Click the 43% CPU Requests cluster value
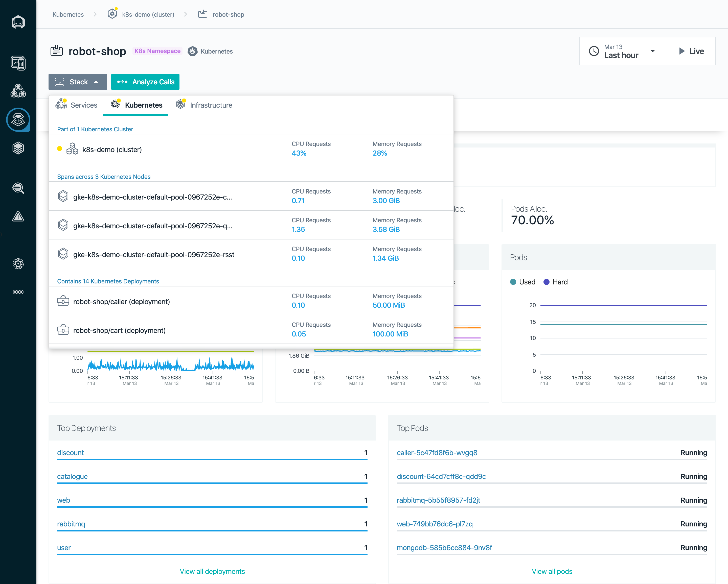Screen dimensions: 728x584 point(299,153)
